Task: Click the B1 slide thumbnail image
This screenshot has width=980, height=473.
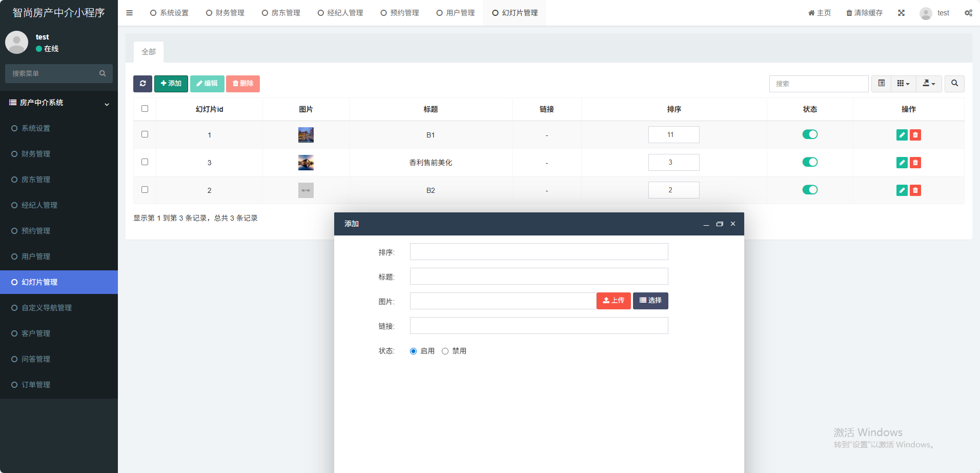Action: (x=306, y=135)
